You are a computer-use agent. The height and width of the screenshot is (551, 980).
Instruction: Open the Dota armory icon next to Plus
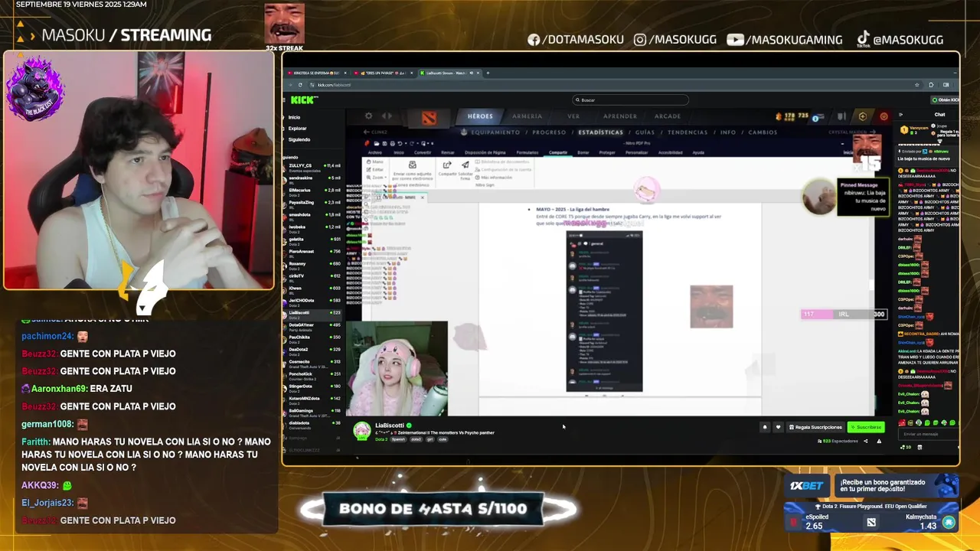coord(841,116)
